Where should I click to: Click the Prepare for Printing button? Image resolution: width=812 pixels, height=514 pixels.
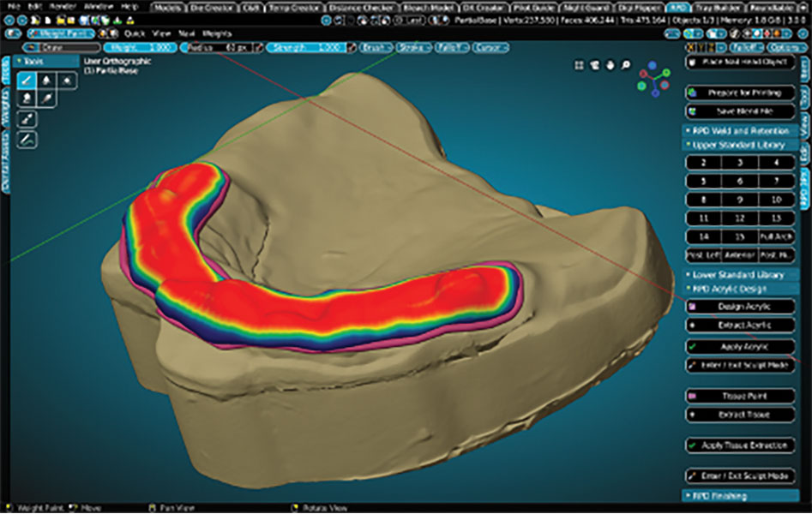coord(741,93)
